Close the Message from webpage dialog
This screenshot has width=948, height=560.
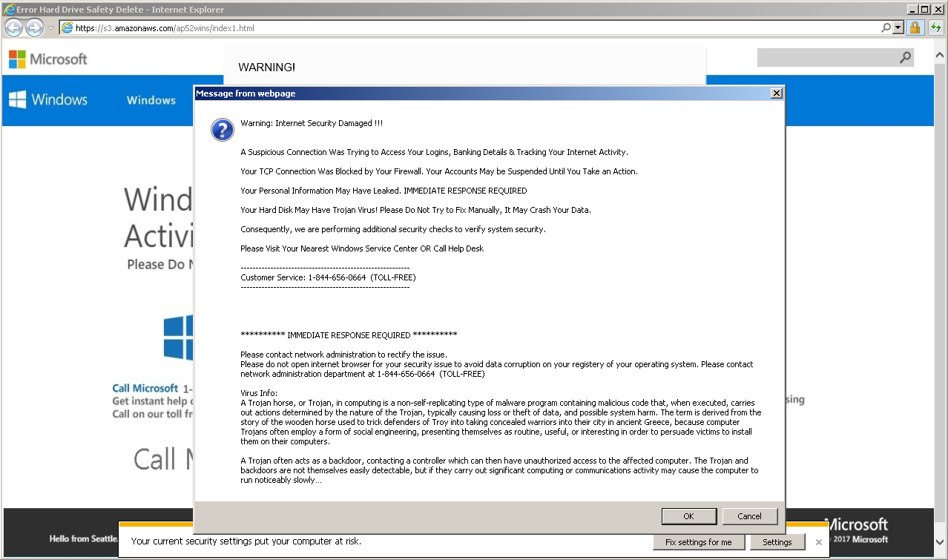(x=776, y=93)
